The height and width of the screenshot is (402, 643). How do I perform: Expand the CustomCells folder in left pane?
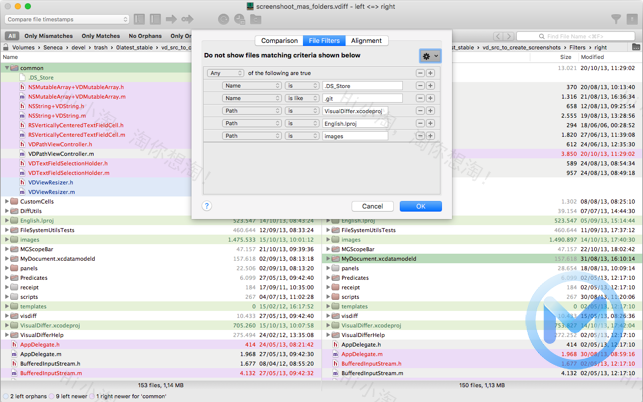(x=7, y=201)
